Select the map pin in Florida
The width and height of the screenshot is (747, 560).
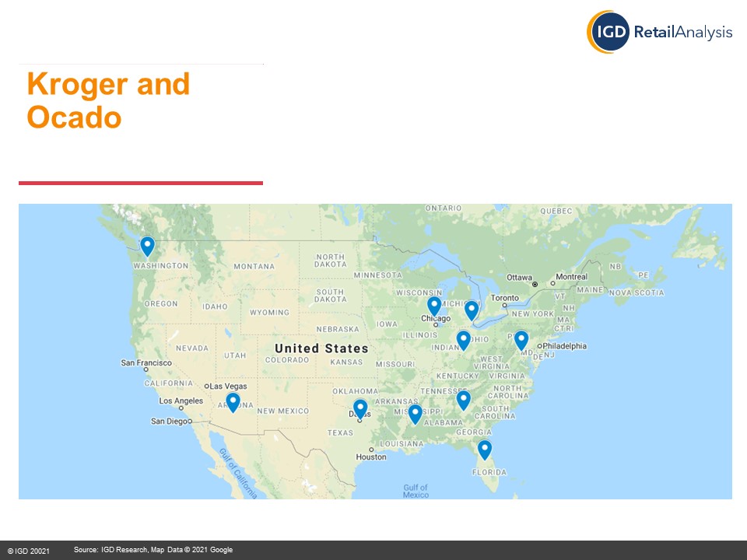[485, 450]
